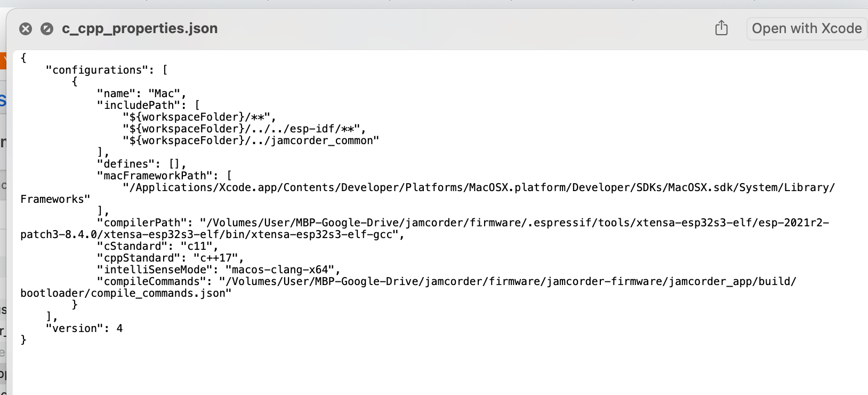Click Open with Xcode button

pyautogui.click(x=807, y=28)
